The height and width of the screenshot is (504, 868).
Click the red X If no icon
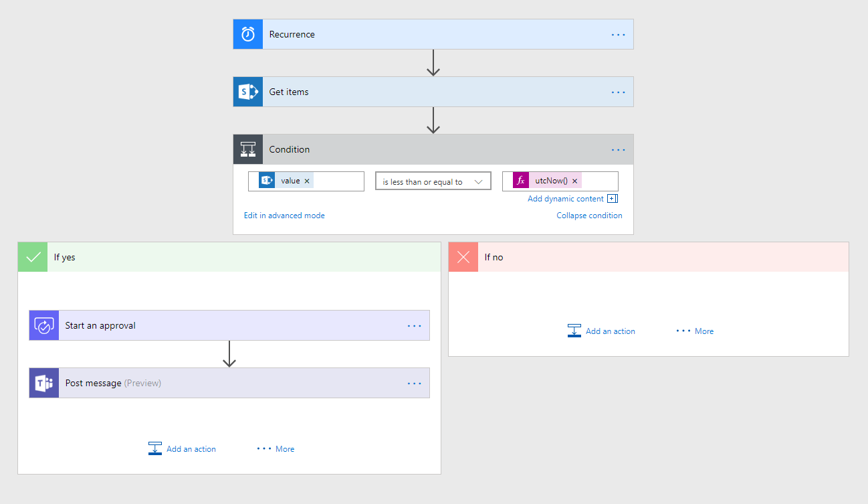[463, 257]
